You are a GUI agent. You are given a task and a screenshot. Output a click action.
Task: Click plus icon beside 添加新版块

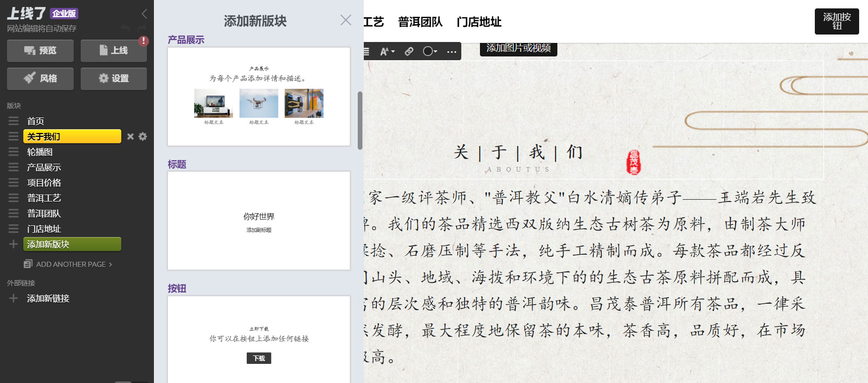14,244
